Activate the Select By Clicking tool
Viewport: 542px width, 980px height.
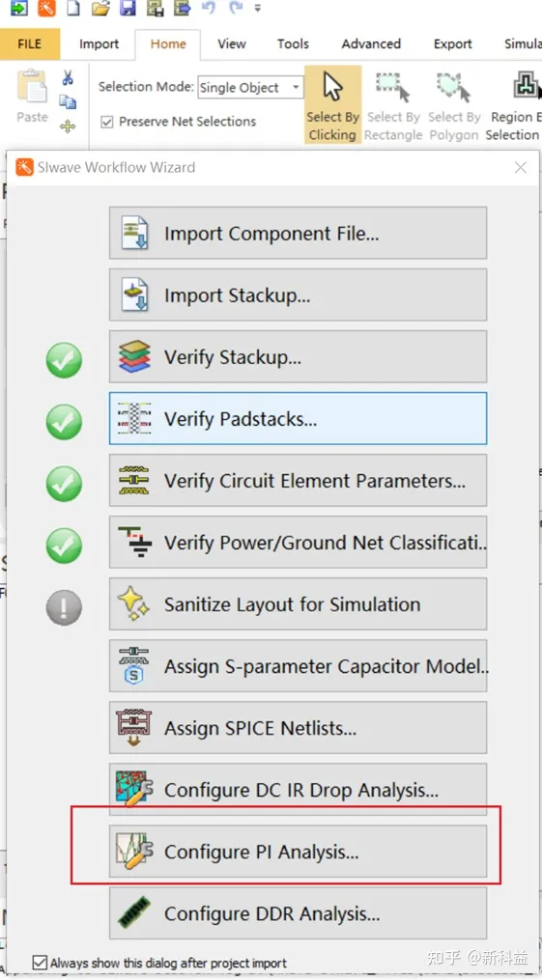[332, 105]
